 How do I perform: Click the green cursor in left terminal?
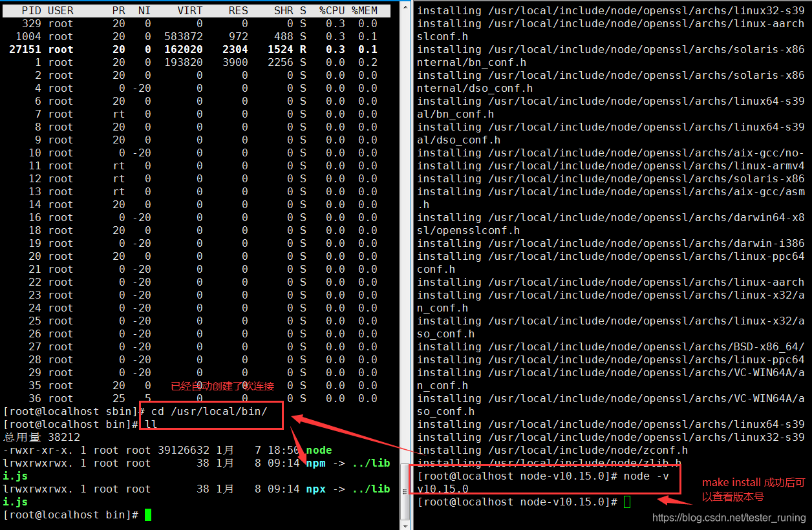(x=148, y=514)
